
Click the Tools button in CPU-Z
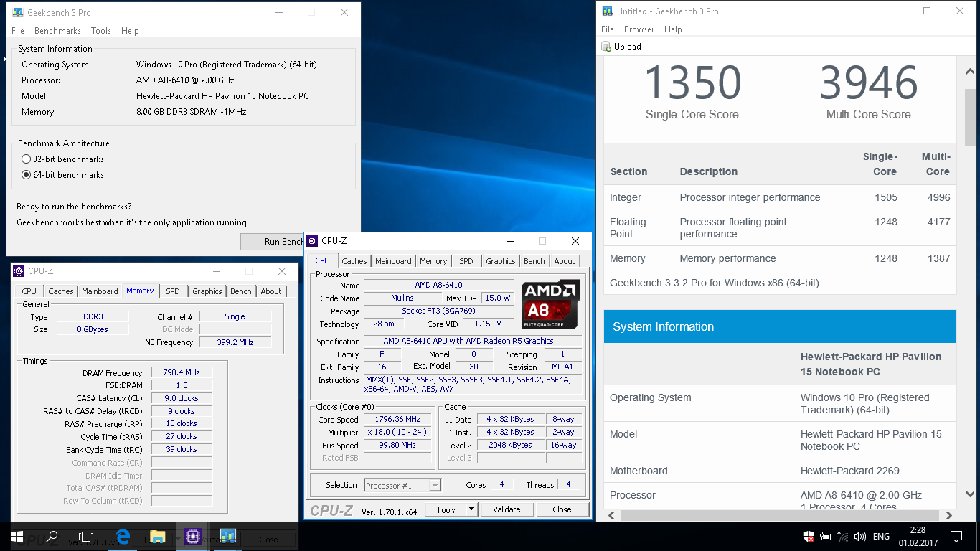(446, 509)
